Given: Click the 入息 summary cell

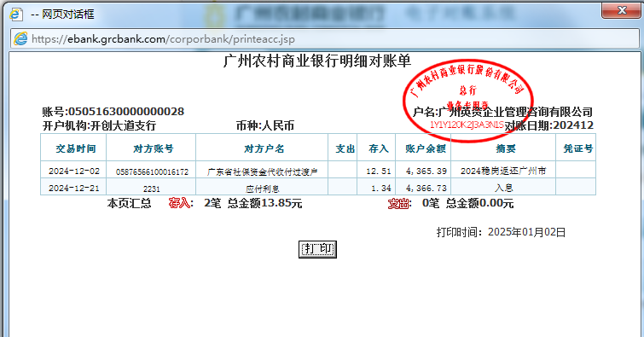Looking at the screenshot, I should click(x=503, y=188).
